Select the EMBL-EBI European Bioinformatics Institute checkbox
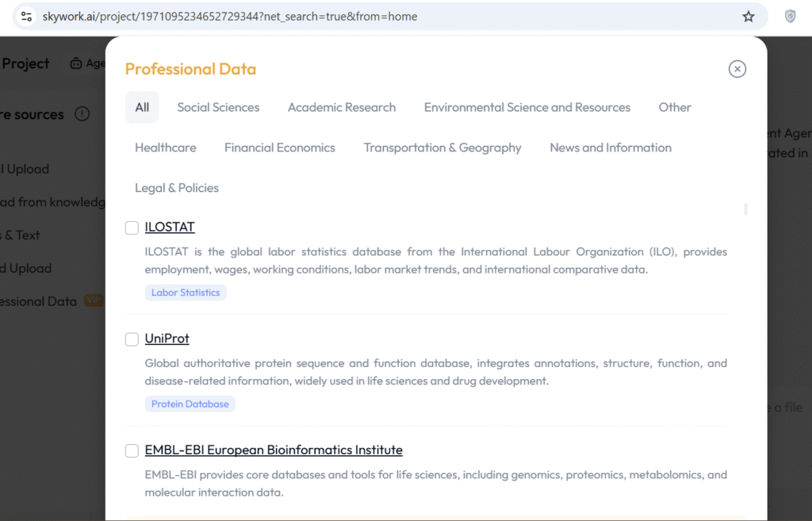Image resolution: width=812 pixels, height=521 pixels. 132,450
